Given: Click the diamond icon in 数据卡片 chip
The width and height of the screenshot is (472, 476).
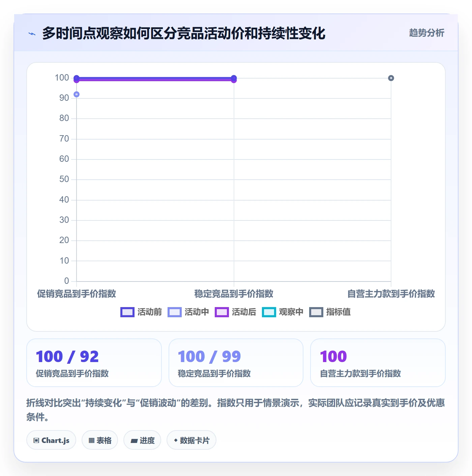Looking at the screenshot, I should [176, 440].
